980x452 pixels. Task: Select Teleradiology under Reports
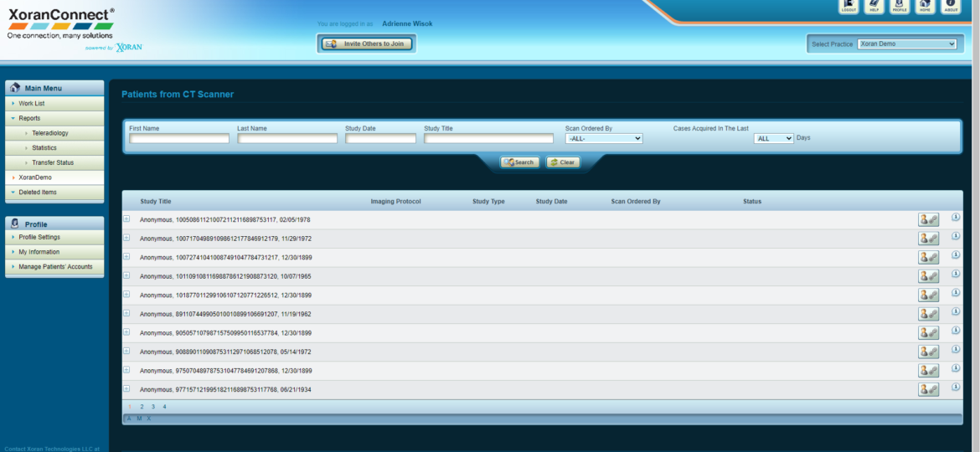pos(50,133)
